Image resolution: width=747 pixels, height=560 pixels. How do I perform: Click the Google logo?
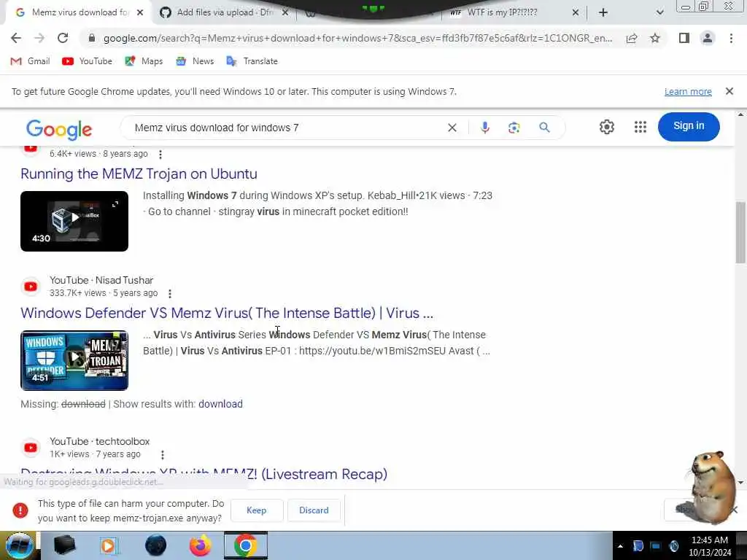click(59, 128)
